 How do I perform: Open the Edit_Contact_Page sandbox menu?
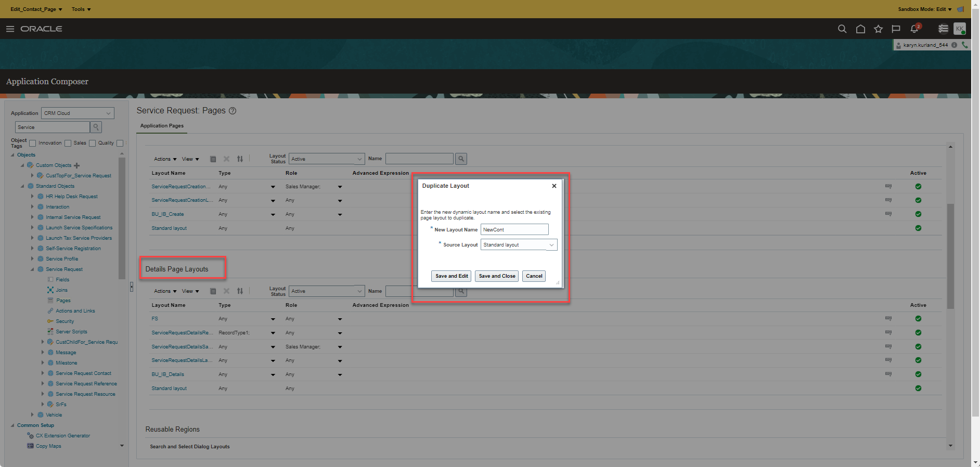tap(36, 9)
